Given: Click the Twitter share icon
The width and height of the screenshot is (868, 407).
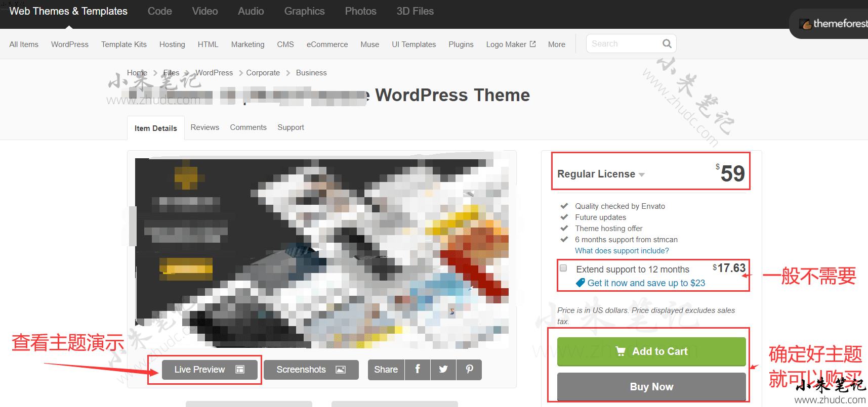Looking at the screenshot, I should [x=443, y=370].
